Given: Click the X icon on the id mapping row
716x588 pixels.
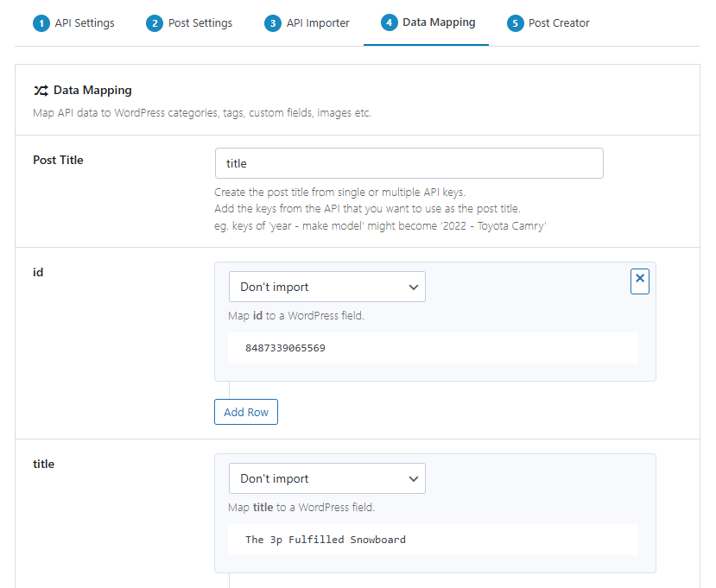Looking at the screenshot, I should 639,281.
